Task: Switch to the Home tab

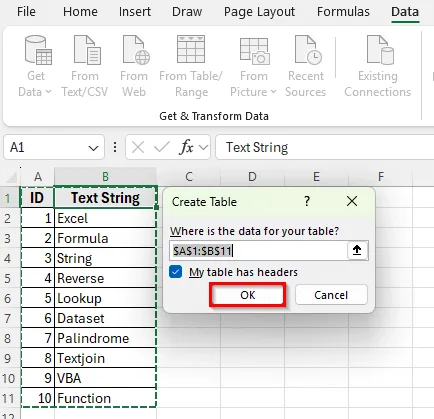Action: pos(80,12)
